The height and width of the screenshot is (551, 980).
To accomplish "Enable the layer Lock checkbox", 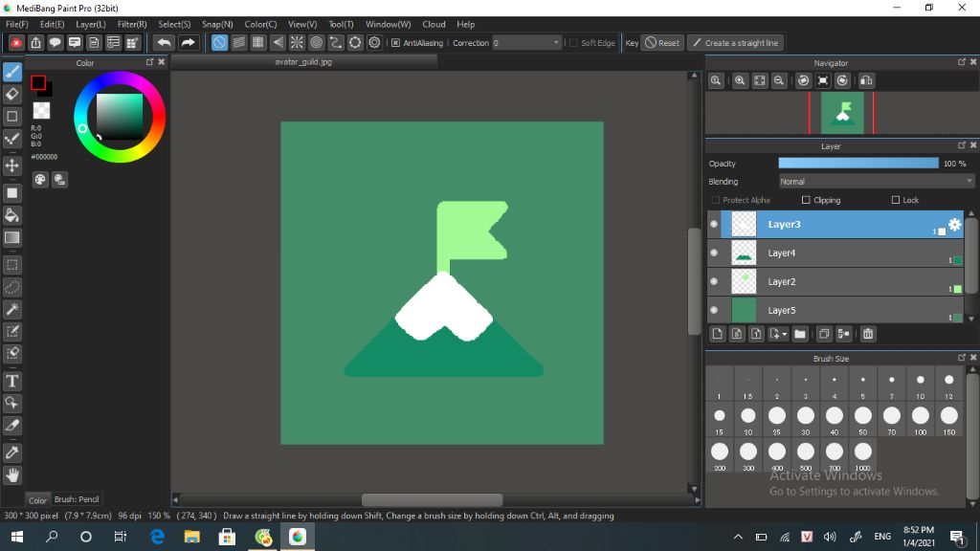I will click(896, 200).
